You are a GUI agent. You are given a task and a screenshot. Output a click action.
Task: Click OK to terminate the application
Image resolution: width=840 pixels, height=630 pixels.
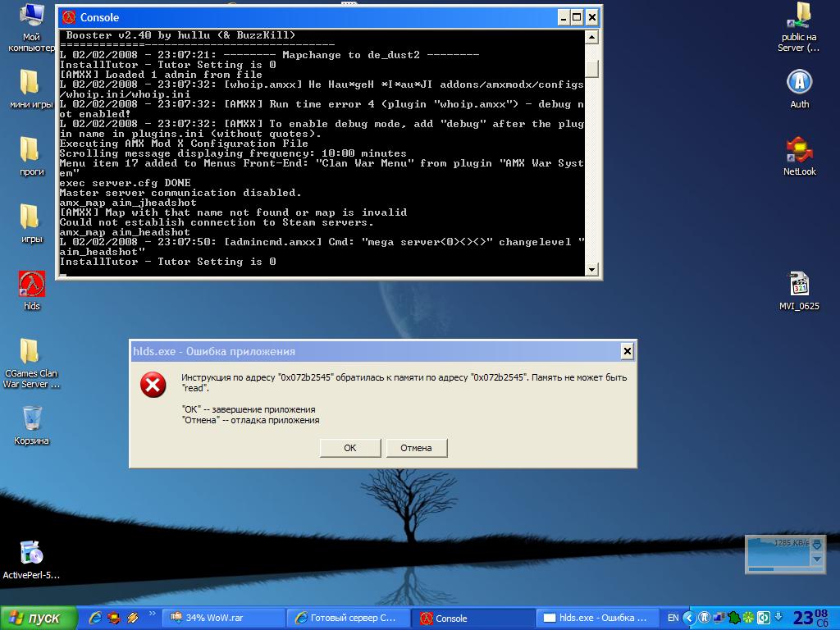point(349,448)
